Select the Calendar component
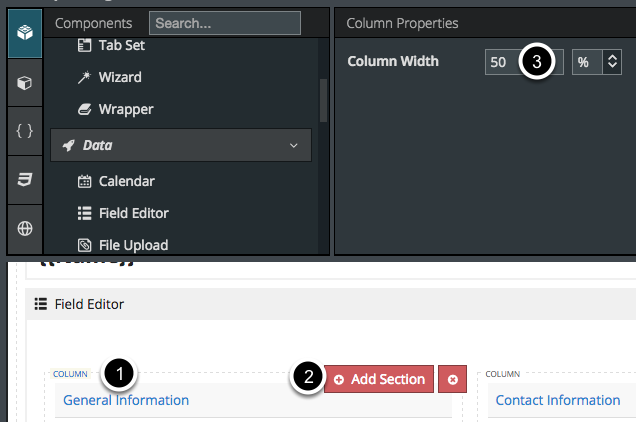 tap(126, 181)
